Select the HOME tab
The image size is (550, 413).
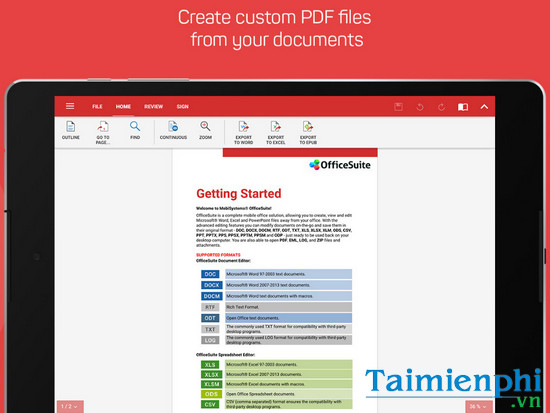(x=123, y=106)
